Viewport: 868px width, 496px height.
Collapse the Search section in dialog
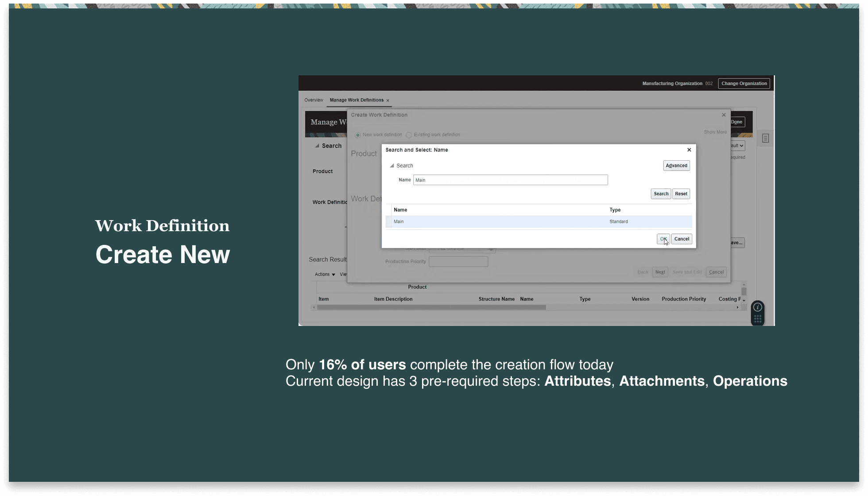point(392,166)
